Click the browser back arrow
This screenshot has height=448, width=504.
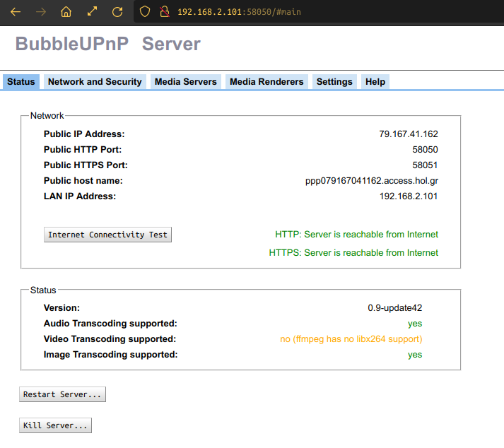pyautogui.click(x=15, y=12)
